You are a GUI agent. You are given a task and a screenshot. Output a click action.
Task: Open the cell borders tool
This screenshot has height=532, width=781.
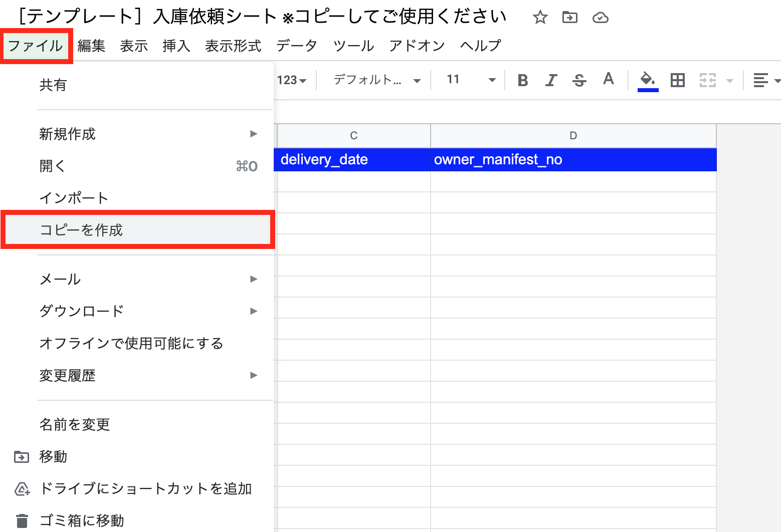coord(678,80)
